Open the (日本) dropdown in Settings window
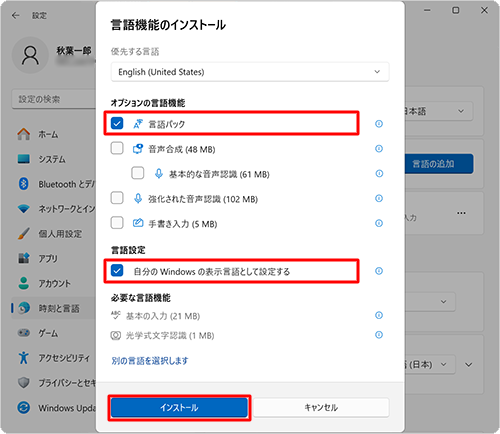Viewport: 500px width, 434px height. pos(430,364)
